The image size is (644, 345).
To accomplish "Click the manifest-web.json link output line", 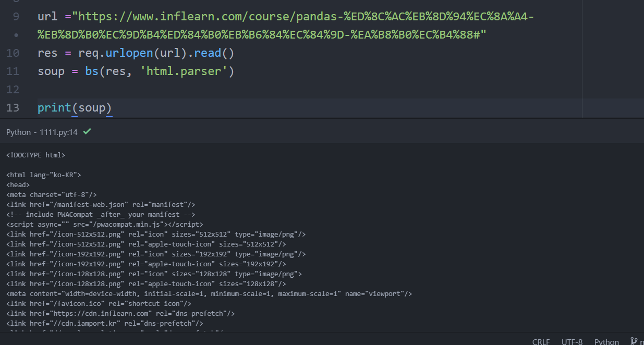I will point(101,204).
